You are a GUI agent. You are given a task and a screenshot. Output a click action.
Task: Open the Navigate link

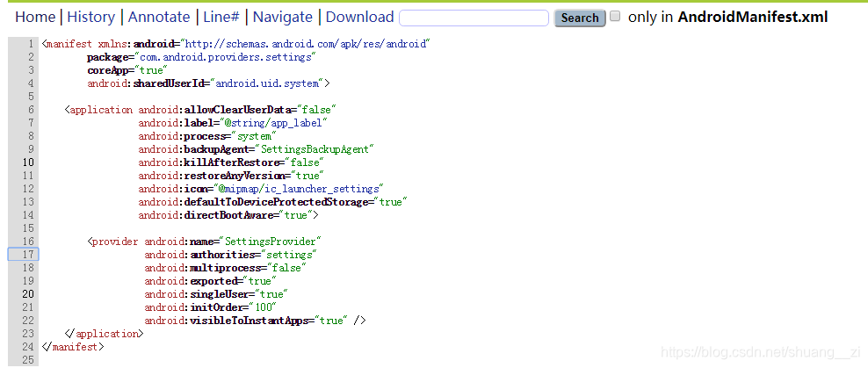pyautogui.click(x=282, y=18)
